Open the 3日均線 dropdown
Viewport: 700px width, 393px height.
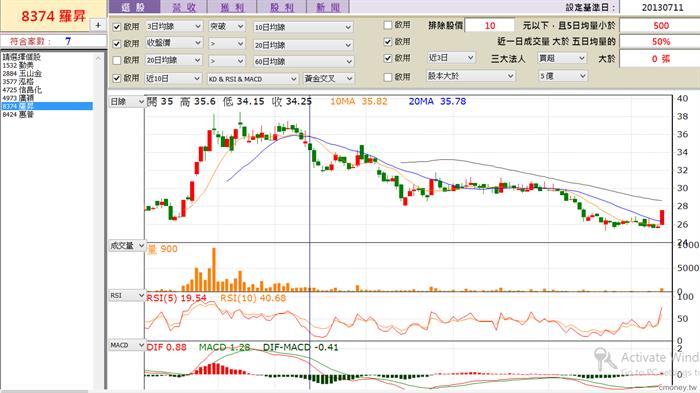tap(174, 27)
